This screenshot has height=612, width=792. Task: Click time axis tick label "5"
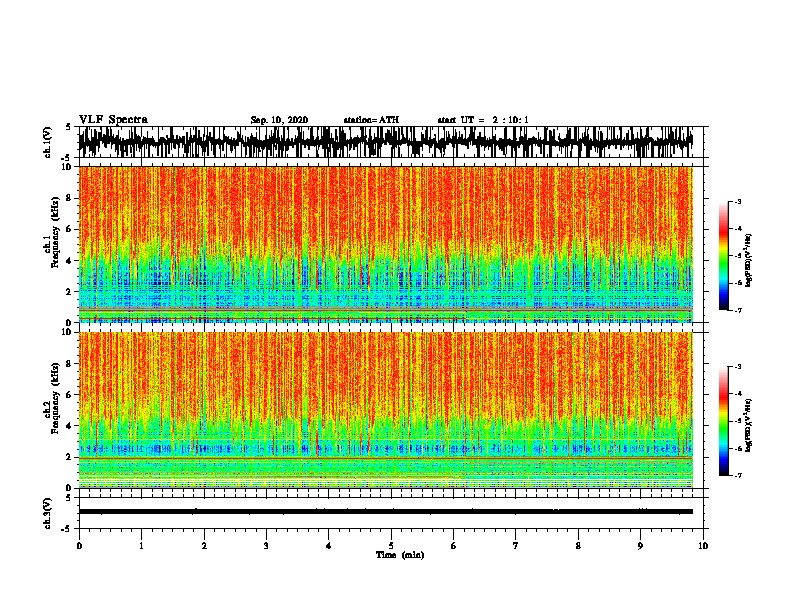[391, 546]
